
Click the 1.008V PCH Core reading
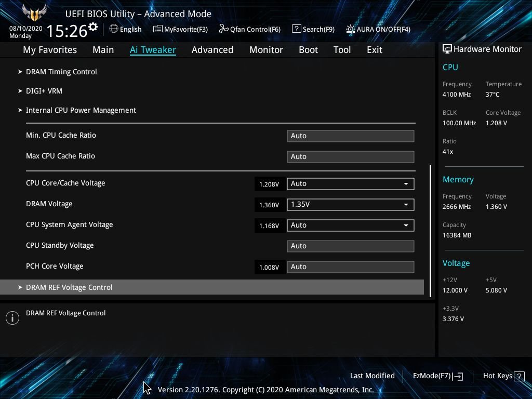click(269, 268)
